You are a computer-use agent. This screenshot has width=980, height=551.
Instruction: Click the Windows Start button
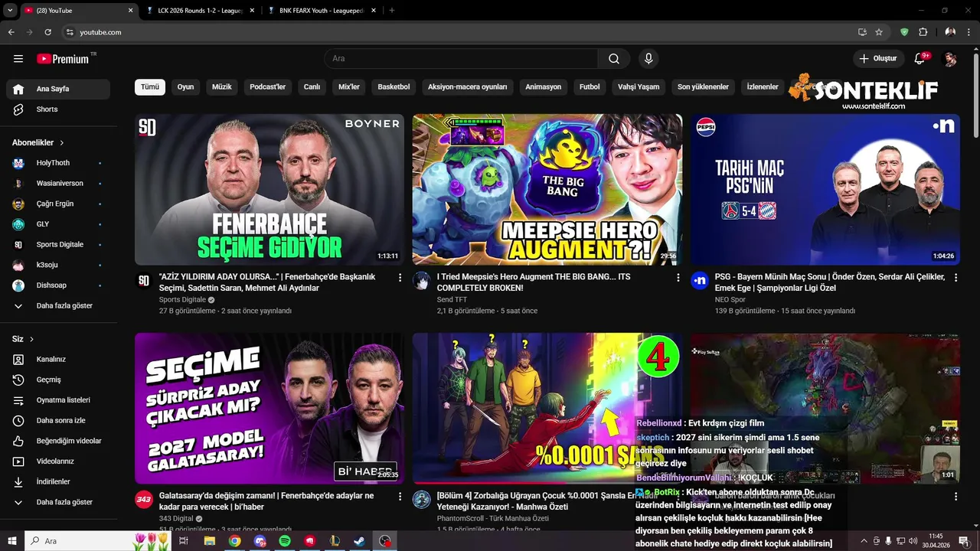(x=11, y=541)
